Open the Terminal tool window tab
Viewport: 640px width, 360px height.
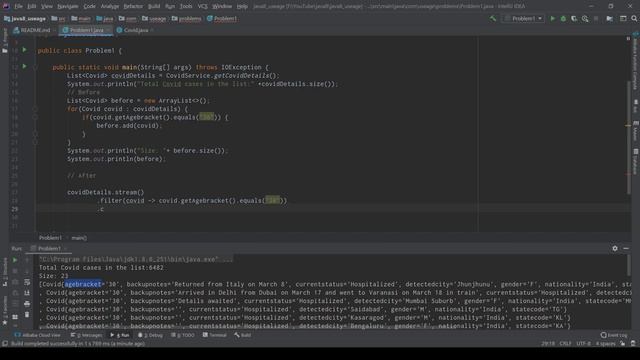coord(215,335)
